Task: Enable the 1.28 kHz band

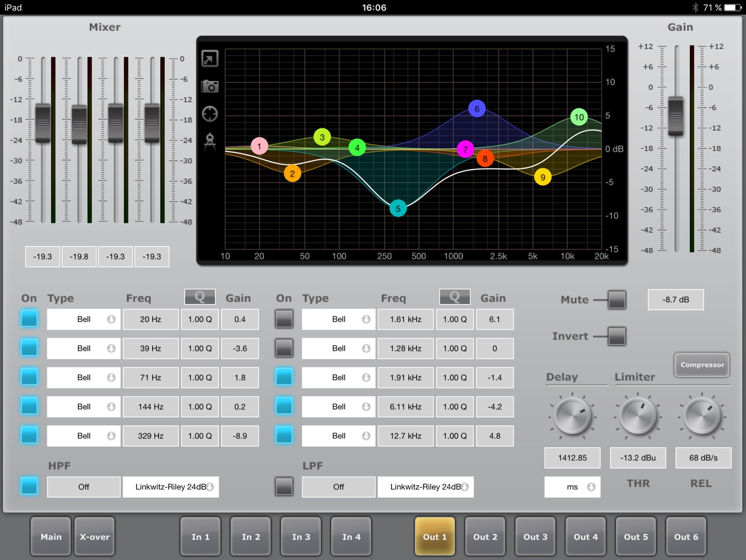Action: 284,348
